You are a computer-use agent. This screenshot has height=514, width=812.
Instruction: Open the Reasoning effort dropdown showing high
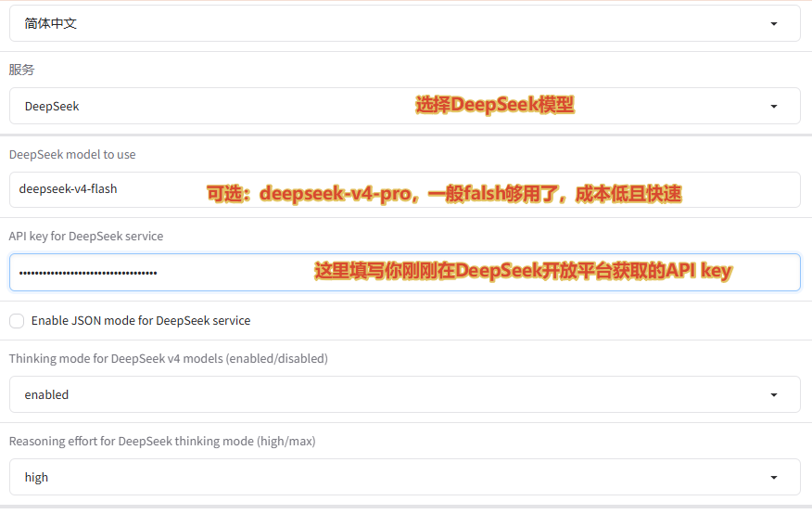click(x=405, y=477)
